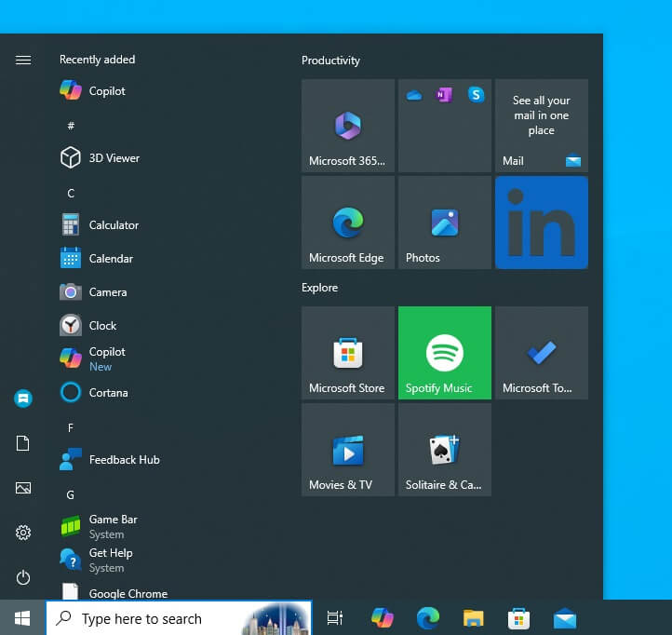Viewport: 672px width, 635px height.
Task: Open Settings from the Start sidebar
Action: pos(23,533)
